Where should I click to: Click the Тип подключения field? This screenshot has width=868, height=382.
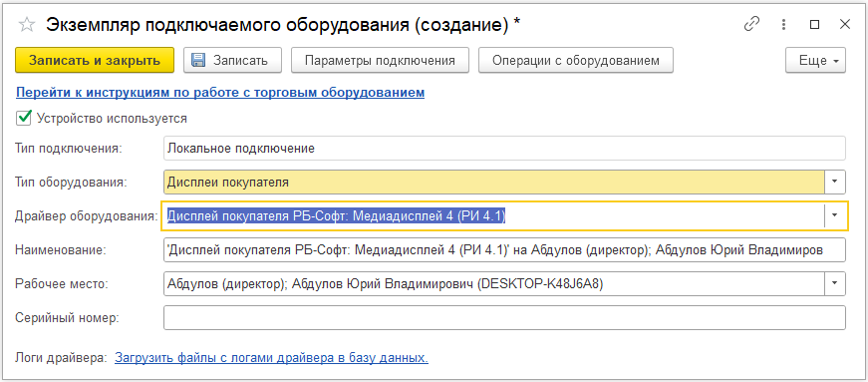coord(504,149)
